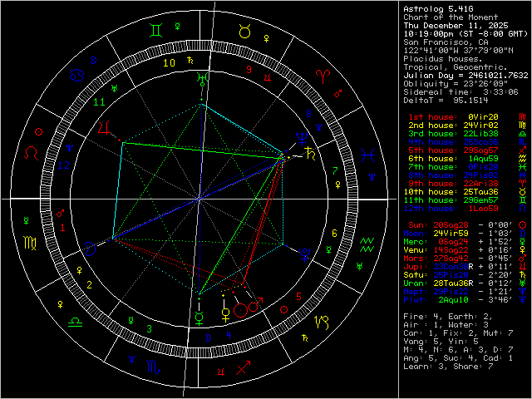Select the yellow Taurus glyph on the zodiac ring
Screen dimensions: 532x399
[244, 32]
